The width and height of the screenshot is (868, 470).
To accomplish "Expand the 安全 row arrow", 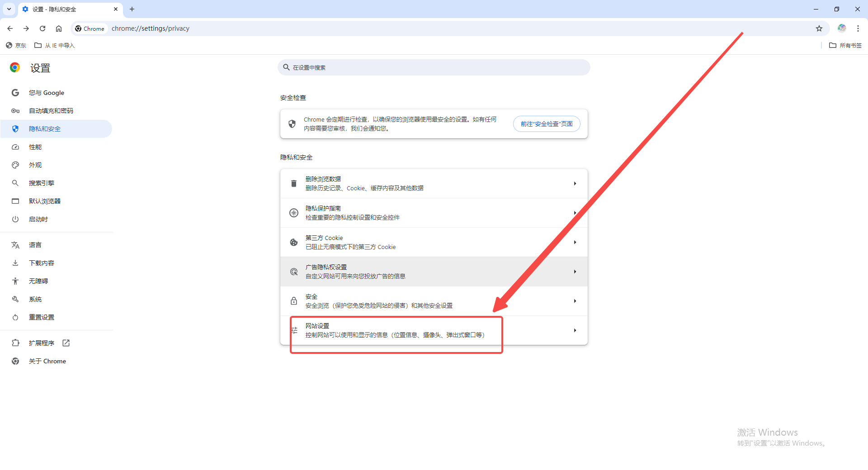I will pos(575,301).
